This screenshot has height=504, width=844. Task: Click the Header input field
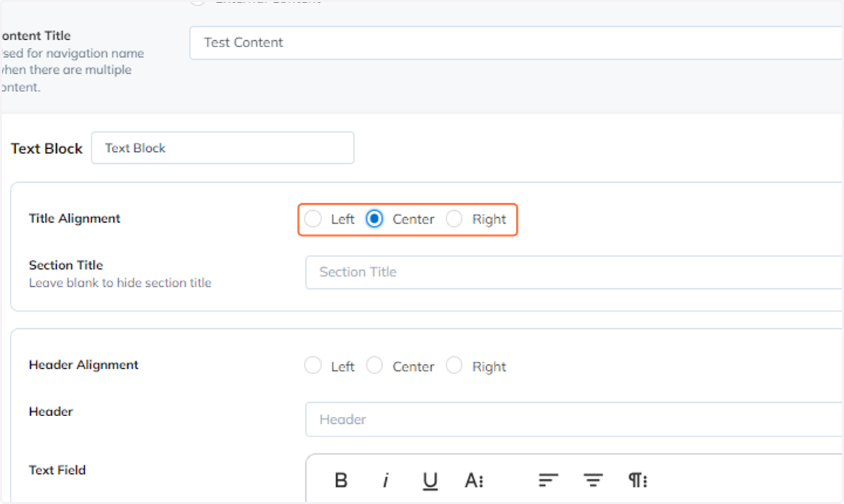pos(574,420)
